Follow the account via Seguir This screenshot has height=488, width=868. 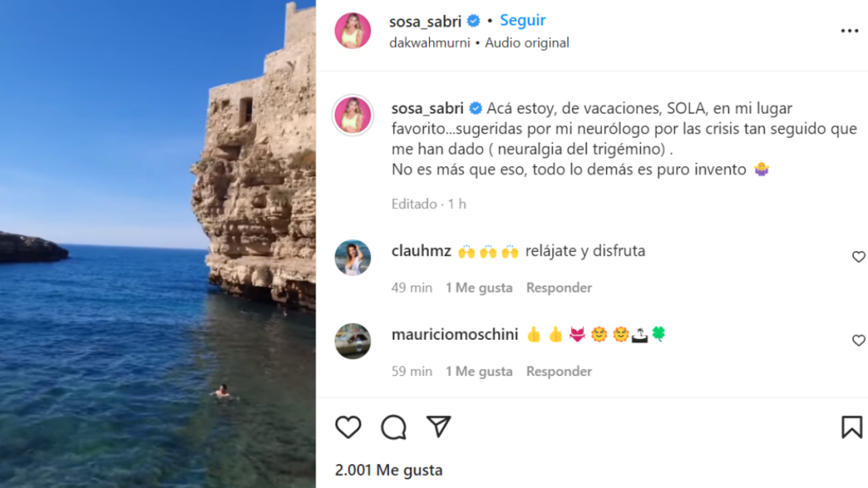(x=522, y=20)
